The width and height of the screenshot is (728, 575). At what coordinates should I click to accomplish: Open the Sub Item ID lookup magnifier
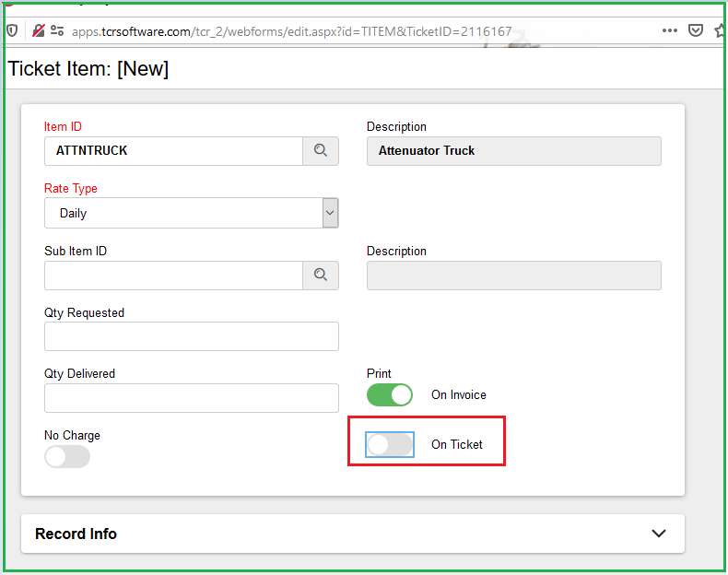tap(320, 275)
